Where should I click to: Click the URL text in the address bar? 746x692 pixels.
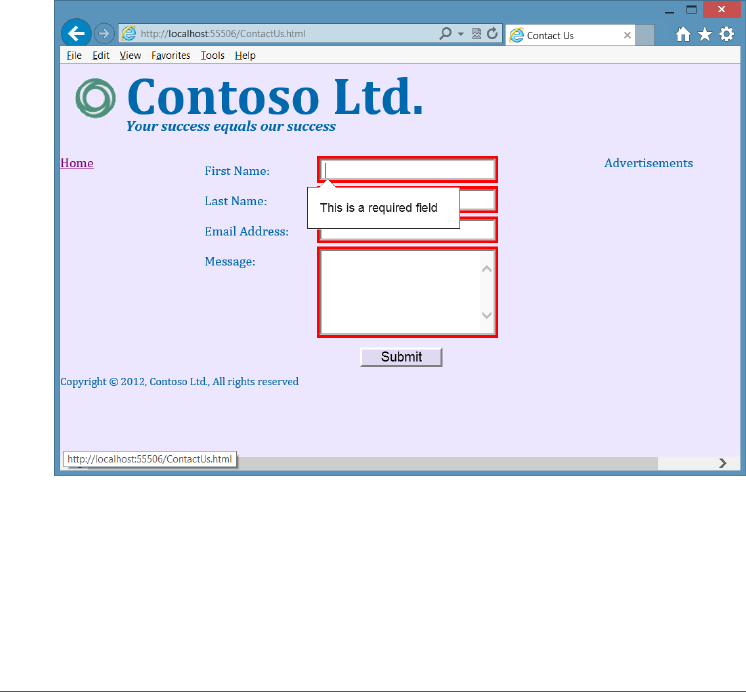223,34
